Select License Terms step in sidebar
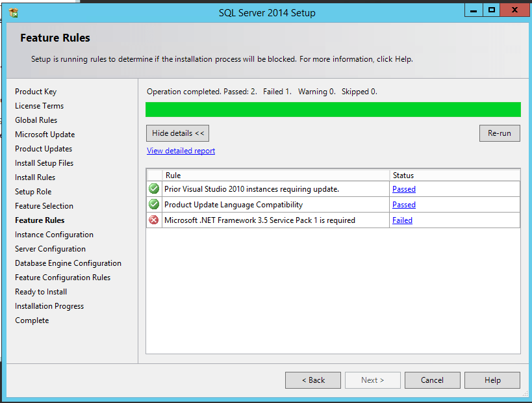The width and height of the screenshot is (532, 403). point(39,106)
